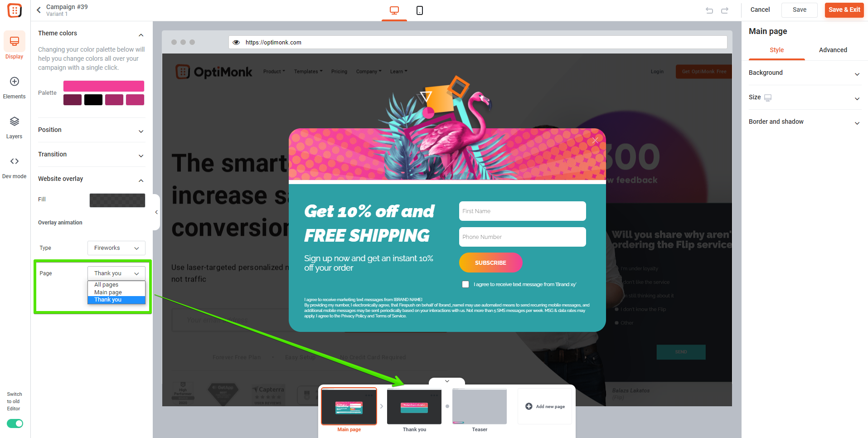Click the Save & Exit button
Viewport: 868px width, 438px height.
844,10
